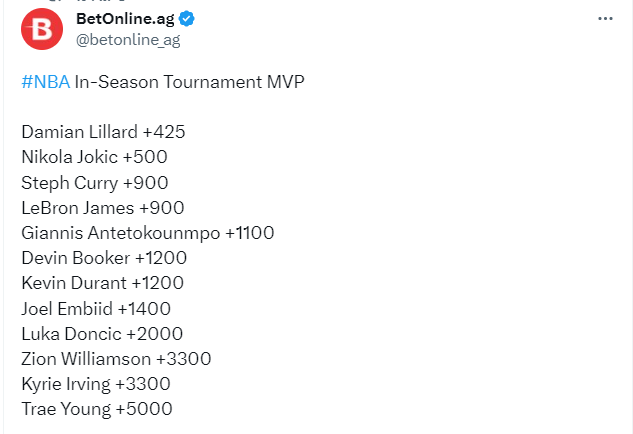Click the @betonline_ag handle
Viewport: 633px width, 434px height.
tap(128, 40)
